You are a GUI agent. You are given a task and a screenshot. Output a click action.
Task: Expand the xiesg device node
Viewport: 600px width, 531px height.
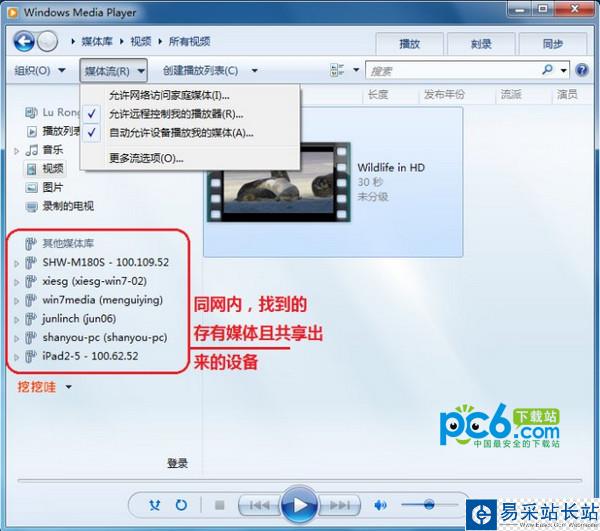pos(16,282)
